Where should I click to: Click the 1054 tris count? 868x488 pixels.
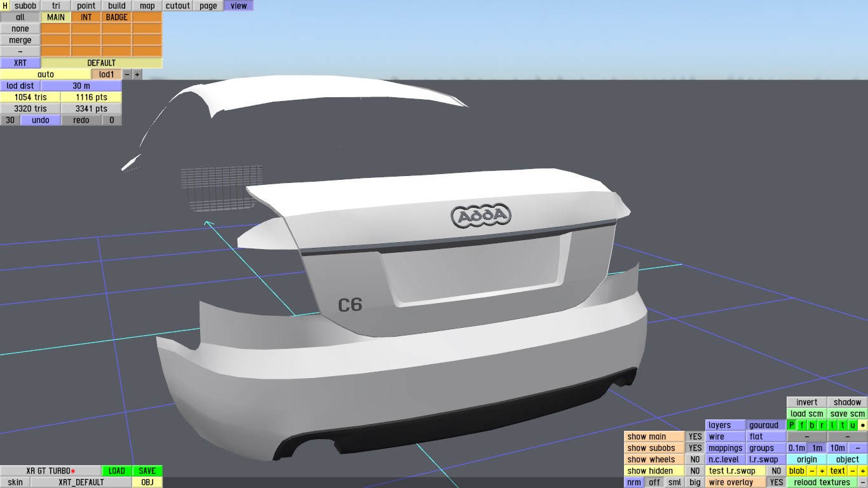31,97
